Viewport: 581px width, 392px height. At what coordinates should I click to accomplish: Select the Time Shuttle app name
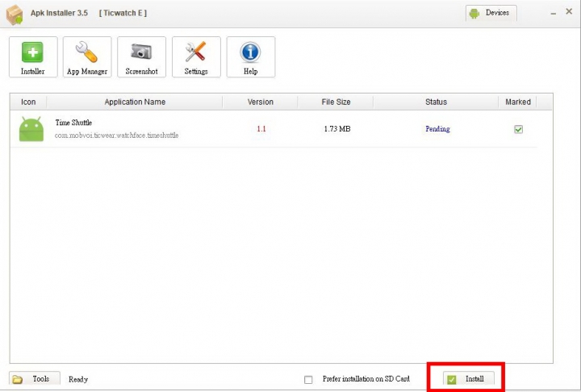[x=73, y=123]
